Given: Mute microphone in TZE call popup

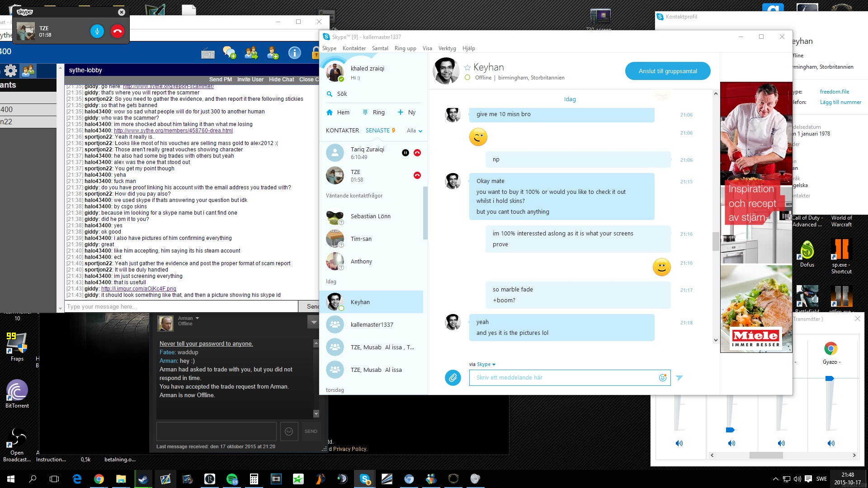Looking at the screenshot, I should 97,31.
